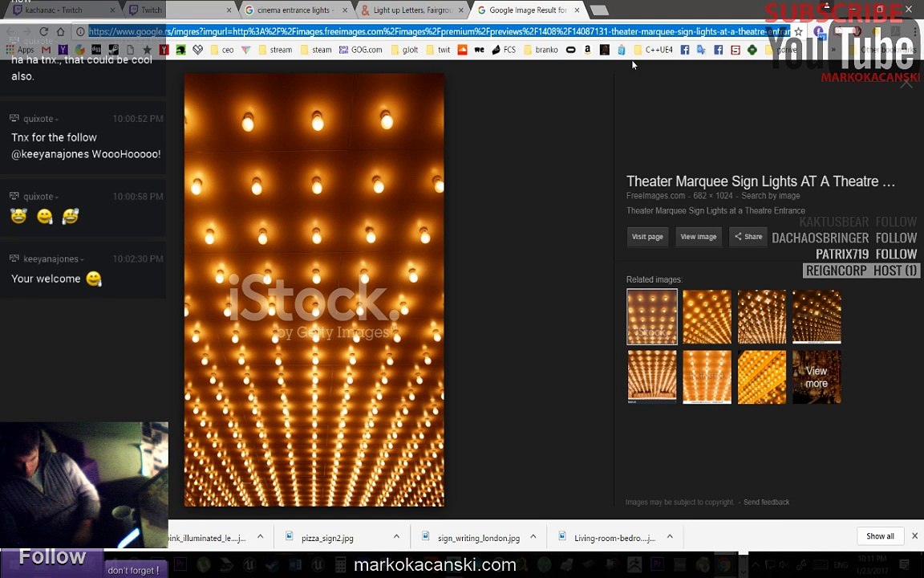The height and width of the screenshot is (578, 924).
Task: Open the colorful triangle bookmark after ceo
Action: tap(246, 50)
